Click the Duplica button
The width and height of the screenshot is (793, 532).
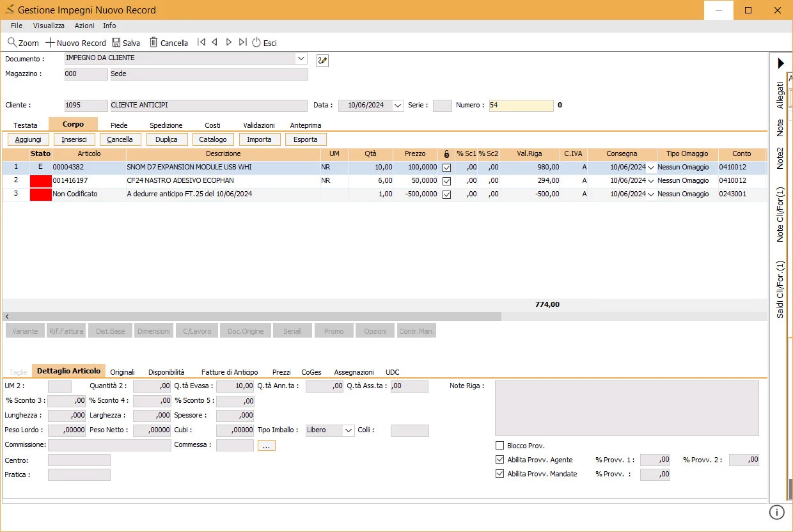coord(166,139)
